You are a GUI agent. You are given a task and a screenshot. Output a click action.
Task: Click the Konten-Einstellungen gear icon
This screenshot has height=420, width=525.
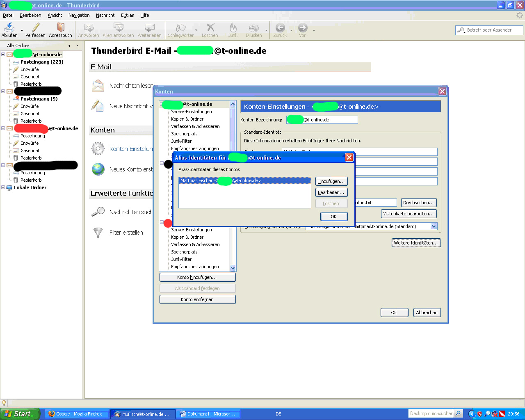[98, 148]
